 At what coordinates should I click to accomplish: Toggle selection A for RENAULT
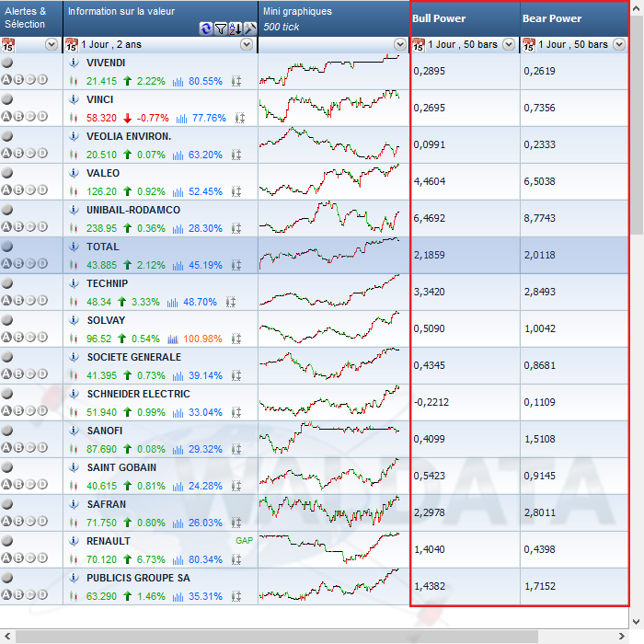[6, 558]
